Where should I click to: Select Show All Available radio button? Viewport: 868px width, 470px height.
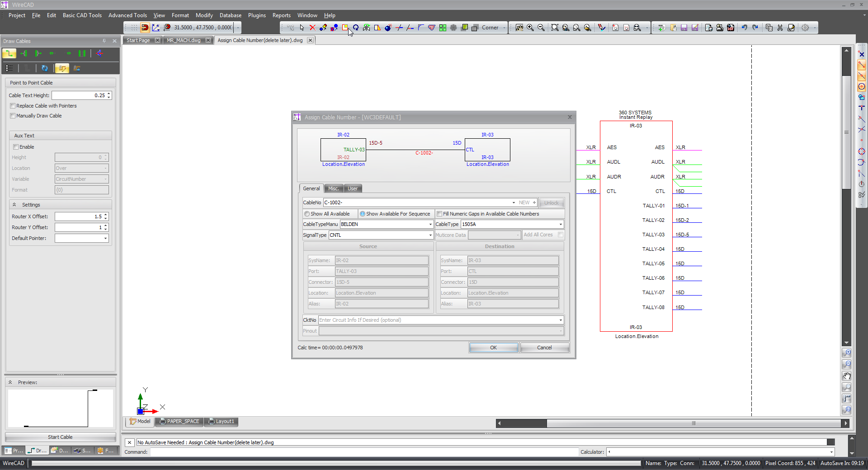click(307, 214)
